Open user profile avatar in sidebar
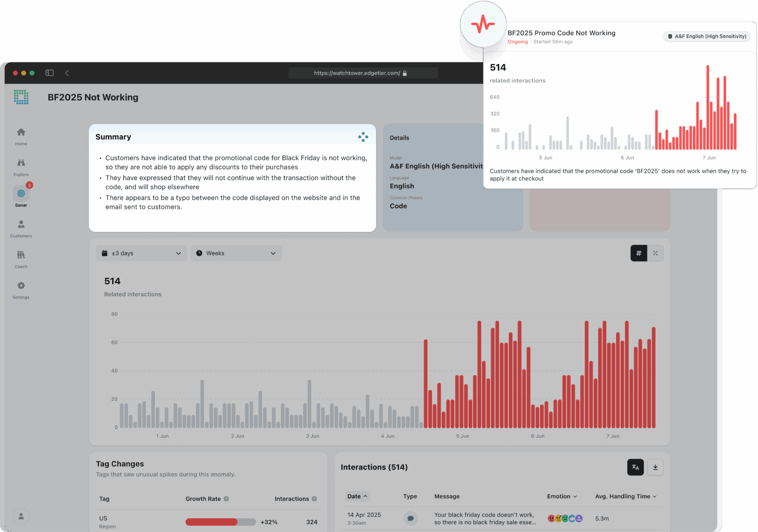Screen dimensions: 758x532 (21, 516)
